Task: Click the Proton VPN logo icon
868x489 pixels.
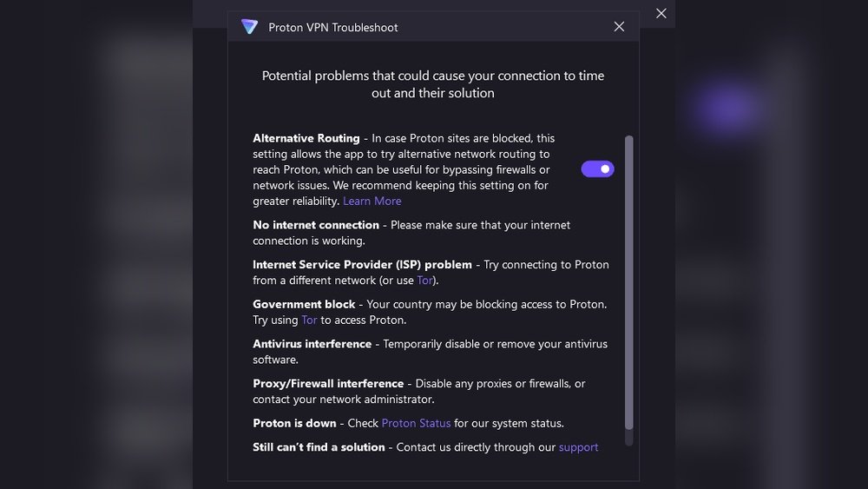Action: point(250,27)
